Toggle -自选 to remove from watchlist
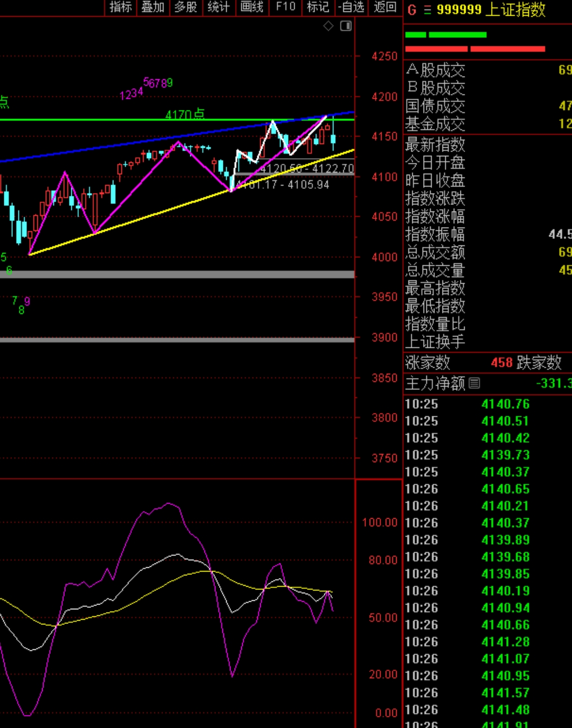The image size is (572, 728). click(x=351, y=7)
